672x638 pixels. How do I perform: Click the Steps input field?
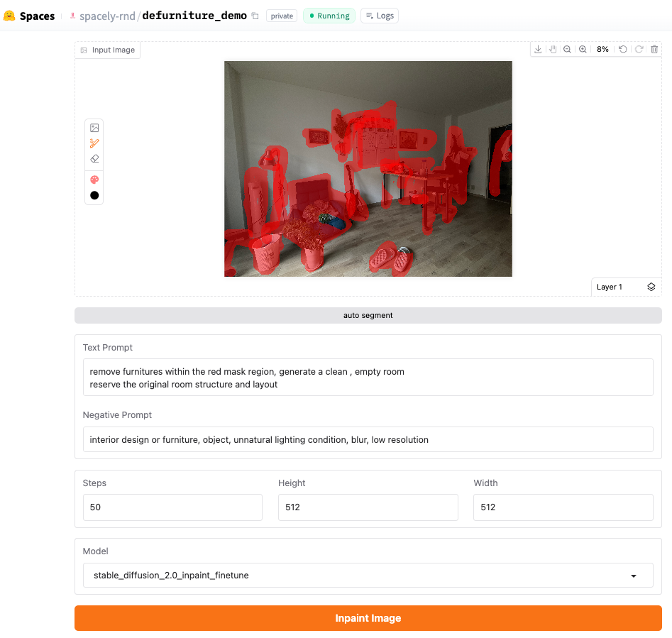tap(172, 507)
